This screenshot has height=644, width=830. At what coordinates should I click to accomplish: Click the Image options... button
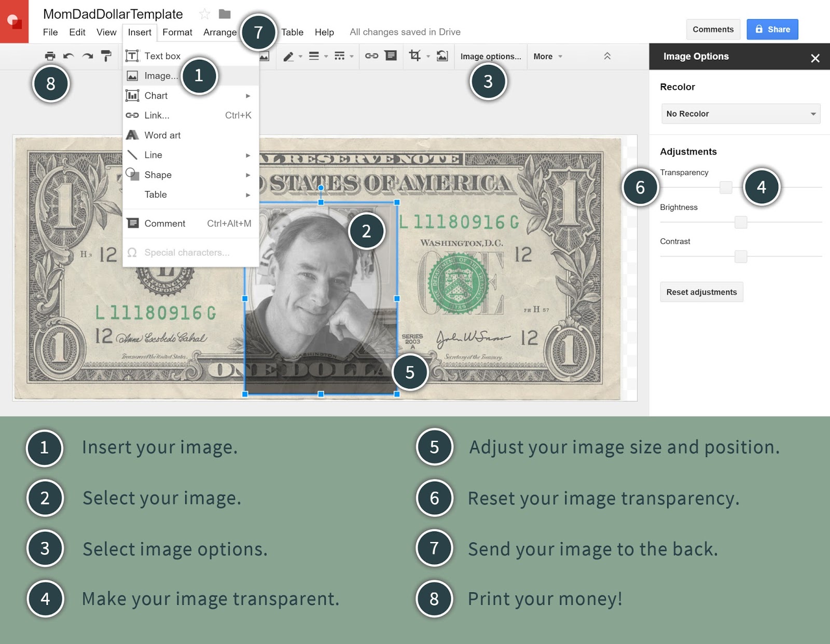click(491, 56)
